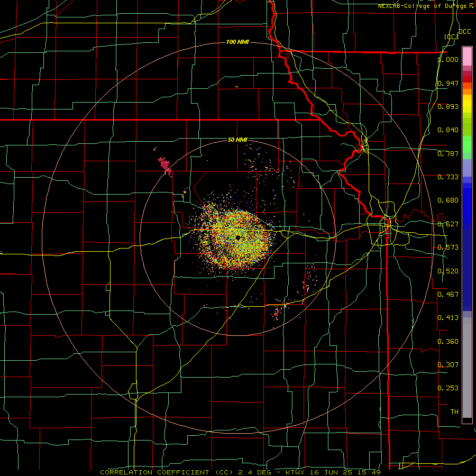Click the 0.307 value on color scale
The image size is (476, 476).
click(448, 364)
